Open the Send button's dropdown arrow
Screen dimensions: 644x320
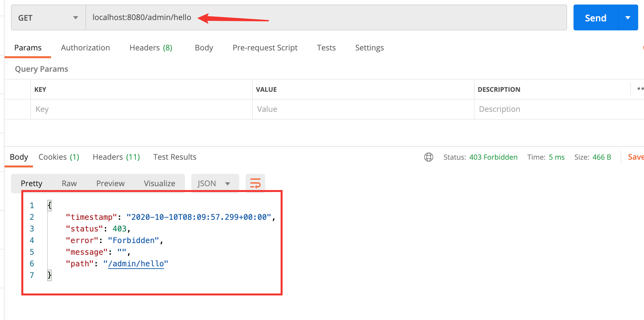pyautogui.click(x=628, y=18)
